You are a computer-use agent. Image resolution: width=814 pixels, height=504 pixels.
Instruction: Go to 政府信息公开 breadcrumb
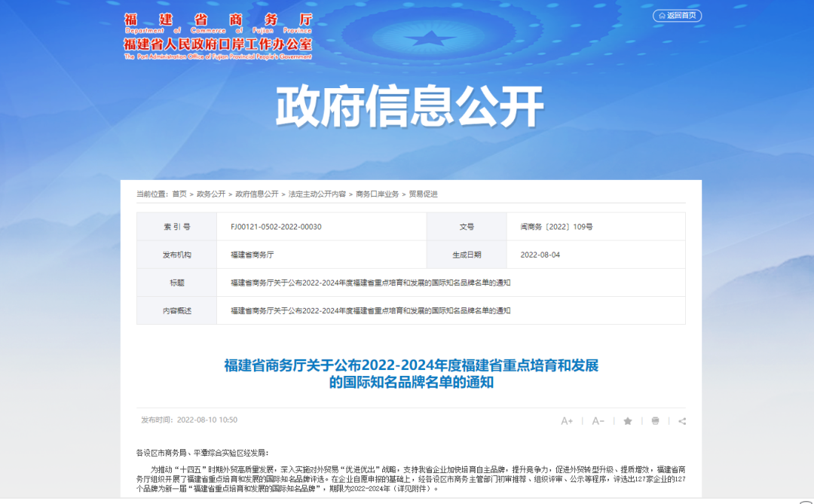[x=257, y=194]
